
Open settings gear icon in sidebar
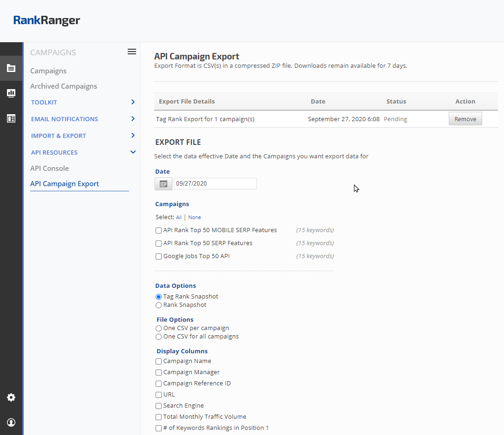pyautogui.click(x=11, y=397)
